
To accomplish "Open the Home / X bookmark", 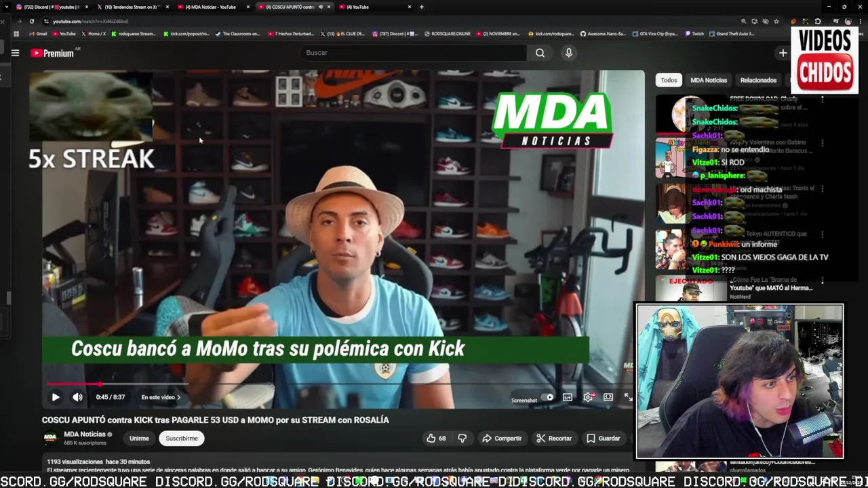I will [94, 34].
